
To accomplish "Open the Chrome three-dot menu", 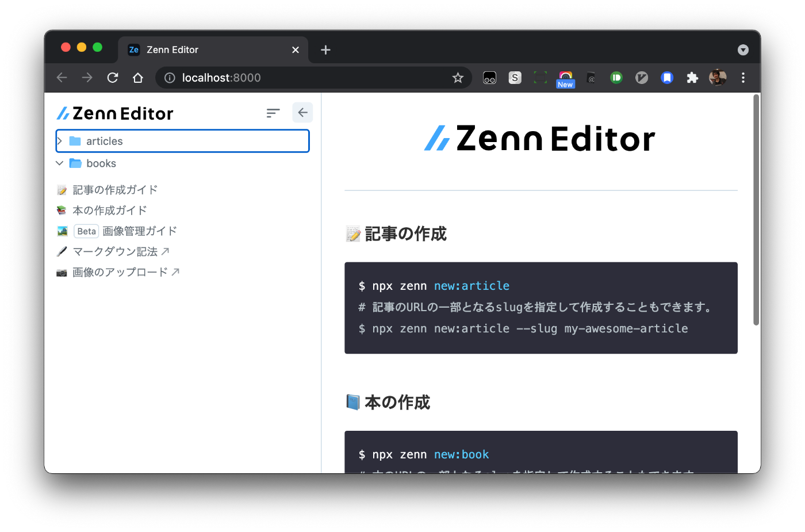I will [x=743, y=78].
